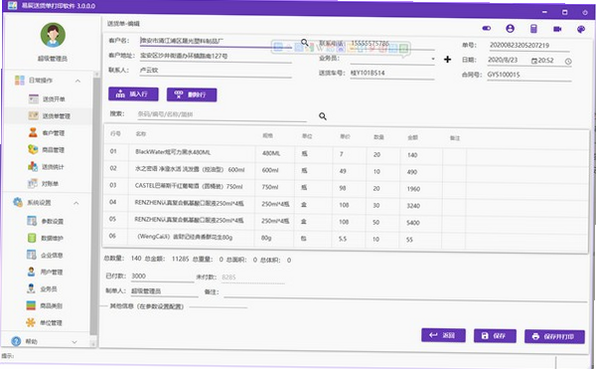
Task: Click the 保存并打印 save and print button
Action: pyautogui.click(x=554, y=336)
